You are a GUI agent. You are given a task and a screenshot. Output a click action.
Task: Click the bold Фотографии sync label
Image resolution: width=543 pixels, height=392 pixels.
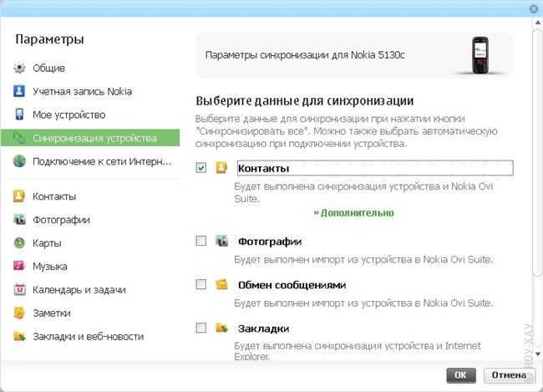pos(270,242)
